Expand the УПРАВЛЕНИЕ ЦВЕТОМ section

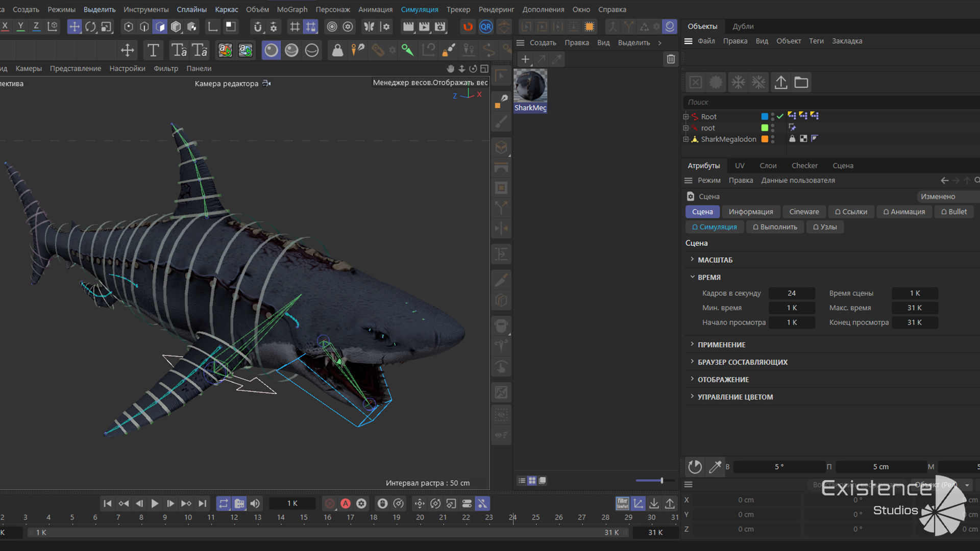pyautogui.click(x=692, y=396)
